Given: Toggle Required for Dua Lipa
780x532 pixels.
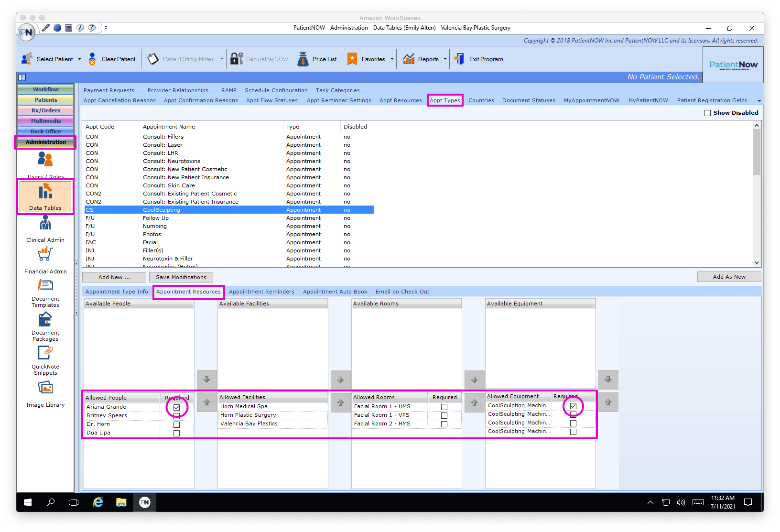Looking at the screenshot, I should (x=177, y=433).
